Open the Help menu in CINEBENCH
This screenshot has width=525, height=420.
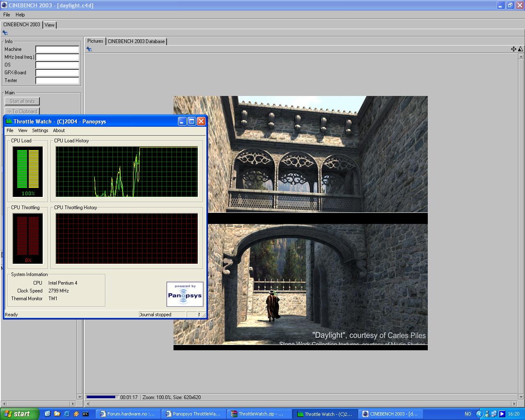point(20,14)
